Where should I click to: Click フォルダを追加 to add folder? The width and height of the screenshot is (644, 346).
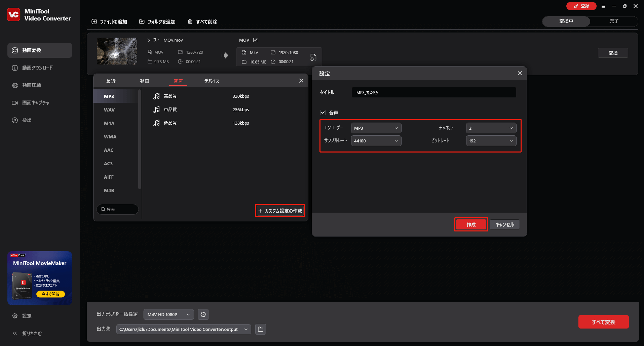point(157,22)
